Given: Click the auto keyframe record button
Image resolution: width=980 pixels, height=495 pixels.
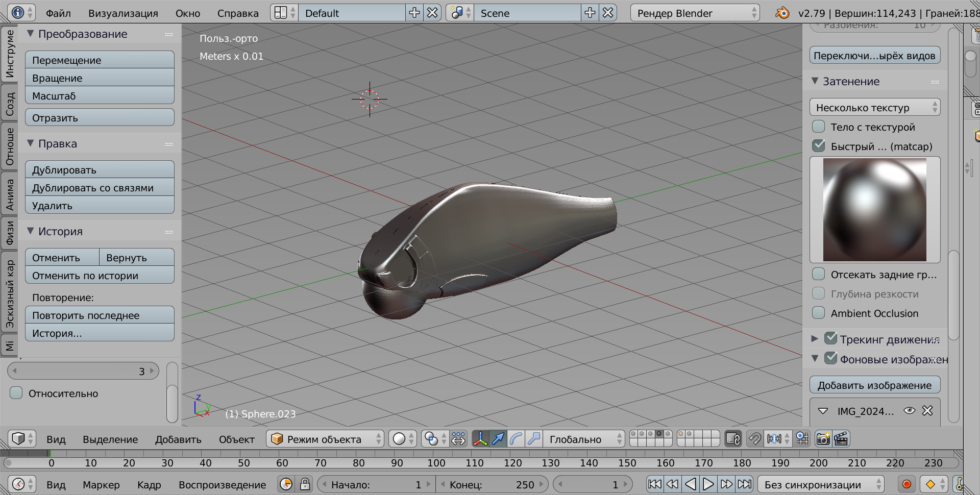Looking at the screenshot, I should tap(906, 484).
